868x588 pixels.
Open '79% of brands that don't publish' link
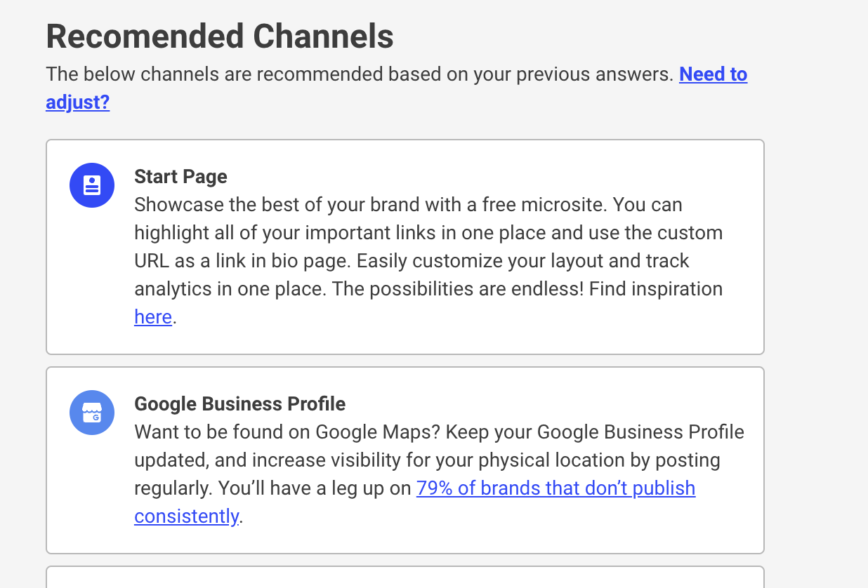pos(555,488)
